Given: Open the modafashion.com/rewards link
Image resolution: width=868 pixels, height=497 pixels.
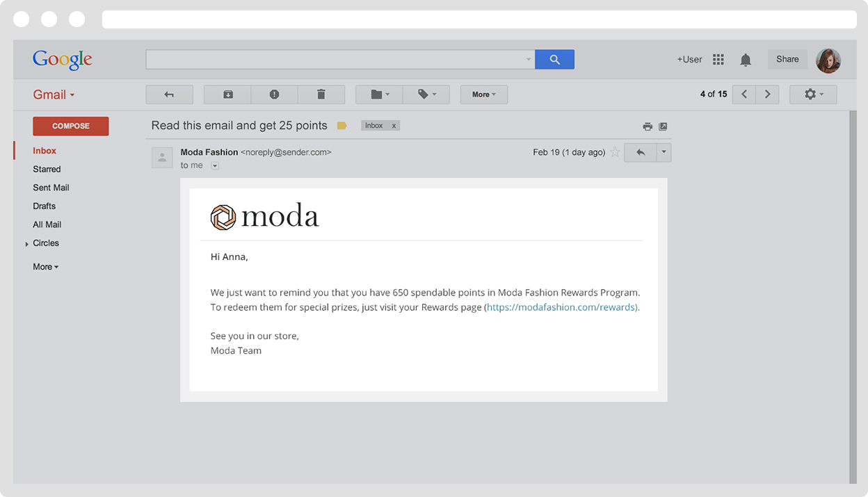Looking at the screenshot, I should point(561,307).
